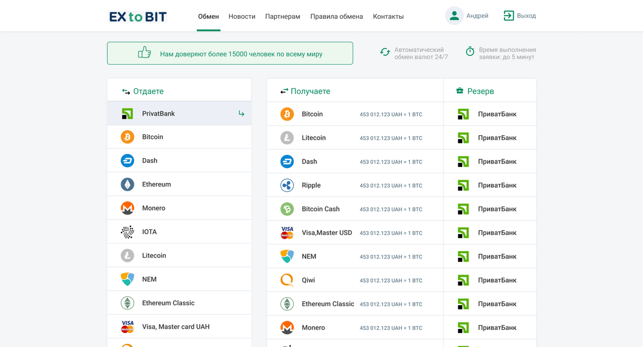Click ПриватБанк reserve in Ripple row
644x347 pixels.
tap(497, 186)
